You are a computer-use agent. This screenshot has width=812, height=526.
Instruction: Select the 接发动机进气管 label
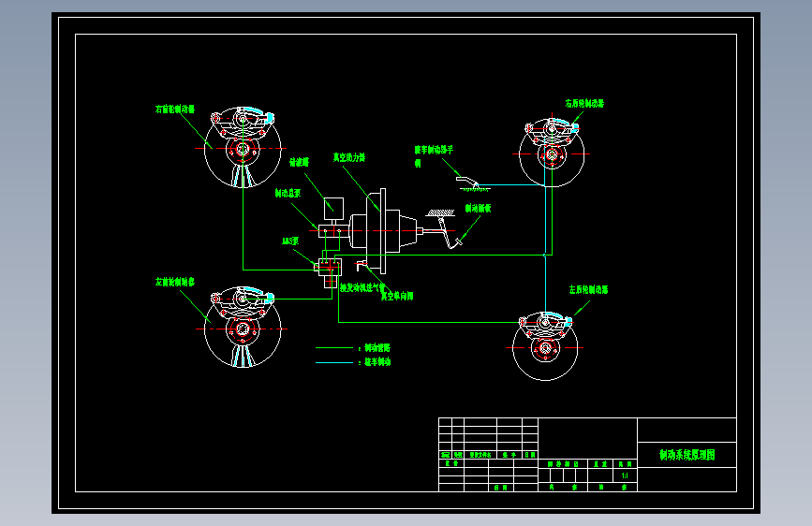click(x=362, y=288)
